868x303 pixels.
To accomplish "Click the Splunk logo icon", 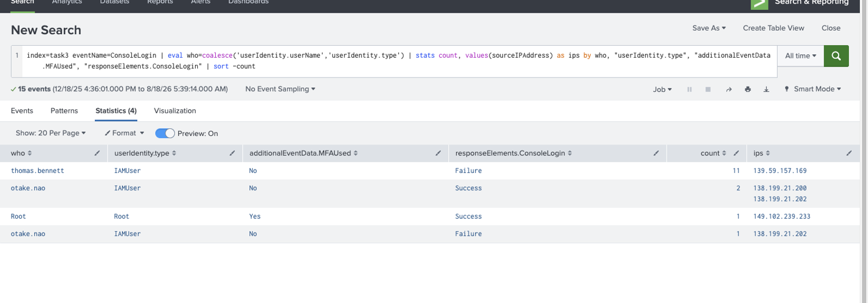I will click(759, 3).
